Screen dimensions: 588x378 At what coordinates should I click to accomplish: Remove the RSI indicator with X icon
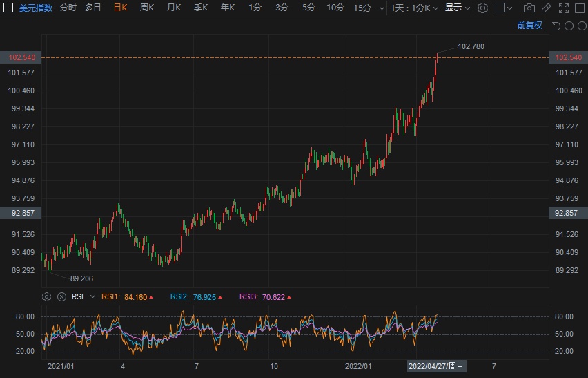coord(61,296)
